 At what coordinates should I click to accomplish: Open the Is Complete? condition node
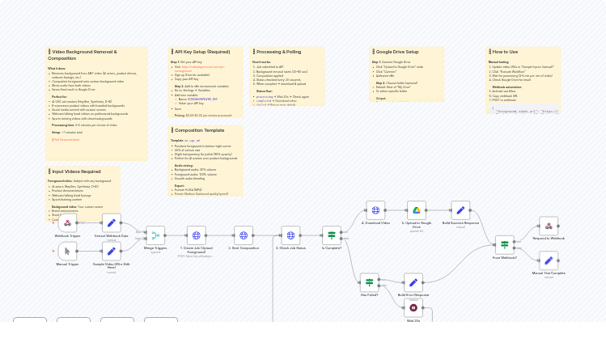[x=332, y=235]
